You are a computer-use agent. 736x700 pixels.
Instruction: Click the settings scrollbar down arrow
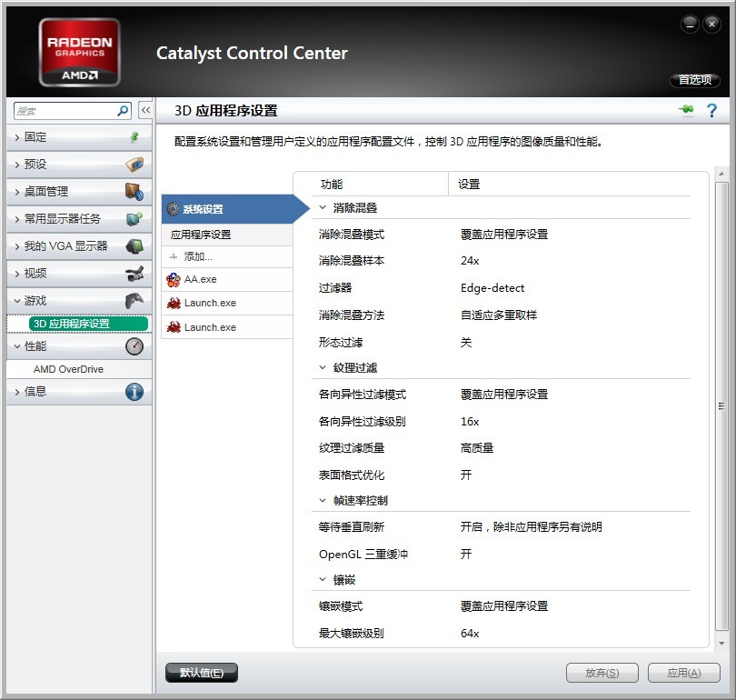(721, 644)
